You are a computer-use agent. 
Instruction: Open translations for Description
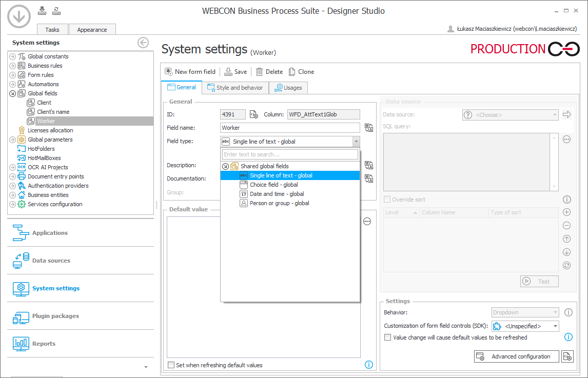(368, 165)
